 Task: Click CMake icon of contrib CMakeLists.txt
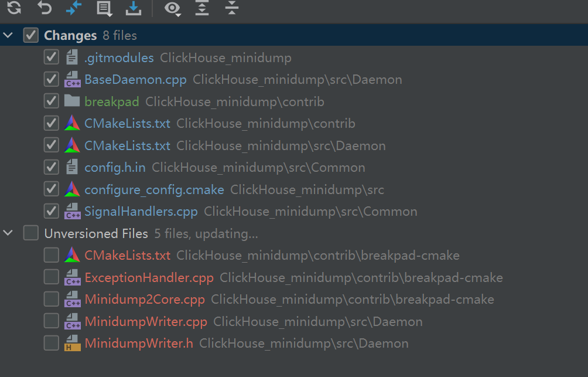pos(72,123)
